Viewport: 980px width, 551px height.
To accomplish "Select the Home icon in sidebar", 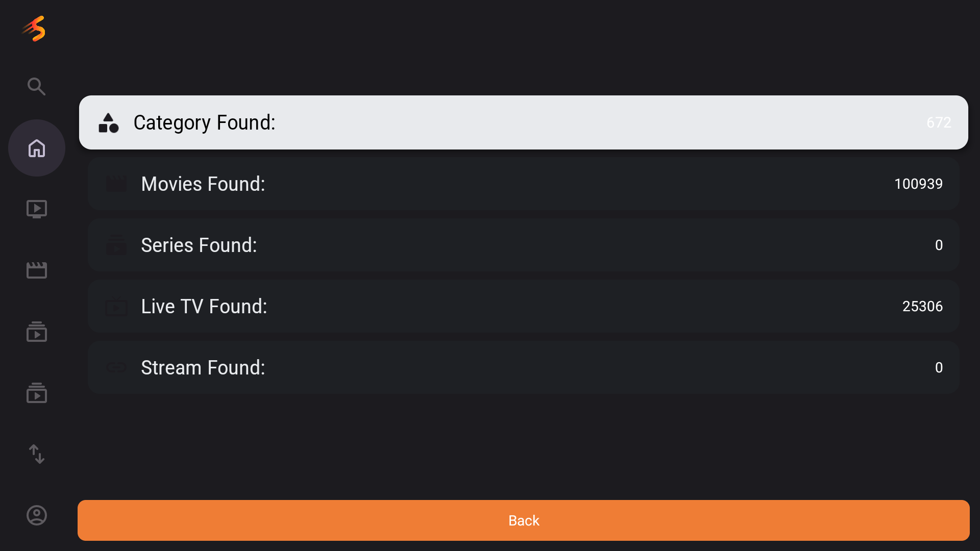I will tap(36, 148).
